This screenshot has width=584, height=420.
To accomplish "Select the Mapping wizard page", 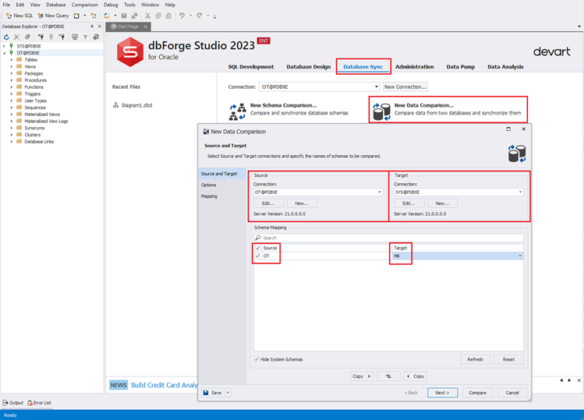I will (222, 196).
